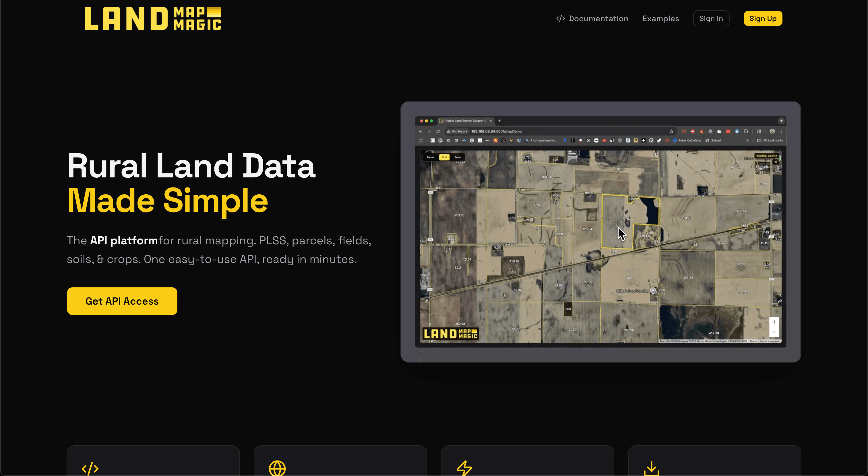Viewport: 868px width, 476px height.
Task: Click the code brackets icon on first feature card
Action: pyautogui.click(x=90, y=469)
